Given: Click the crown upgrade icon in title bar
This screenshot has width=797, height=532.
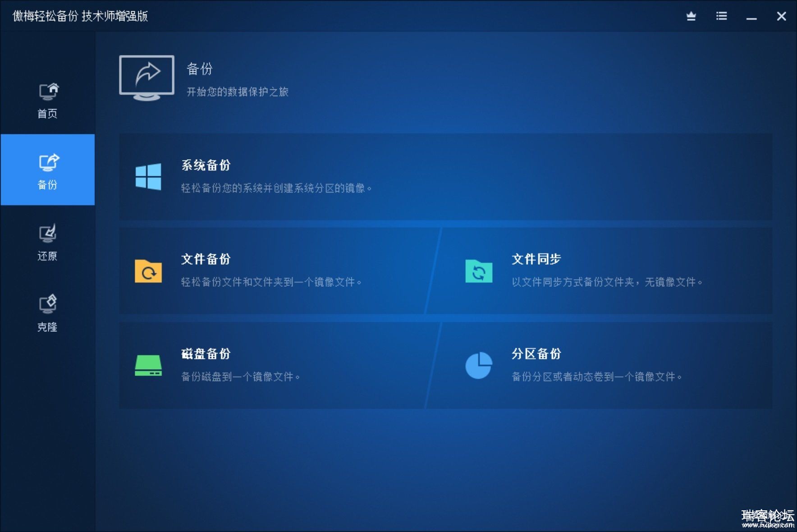Looking at the screenshot, I should [x=691, y=16].
